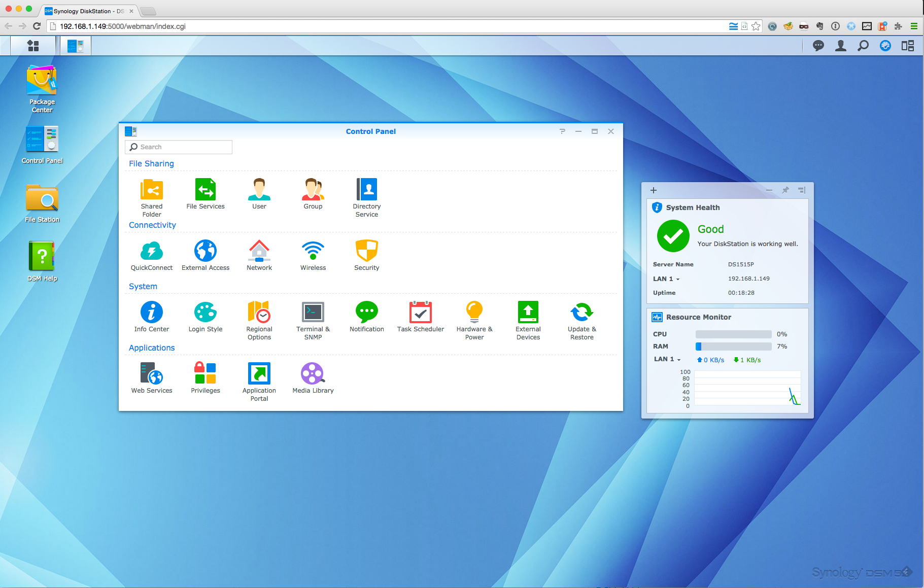Add a widget with plus button
Viewport: 924px width, 588px height.
pyautogui.click(x=654, y=190)
